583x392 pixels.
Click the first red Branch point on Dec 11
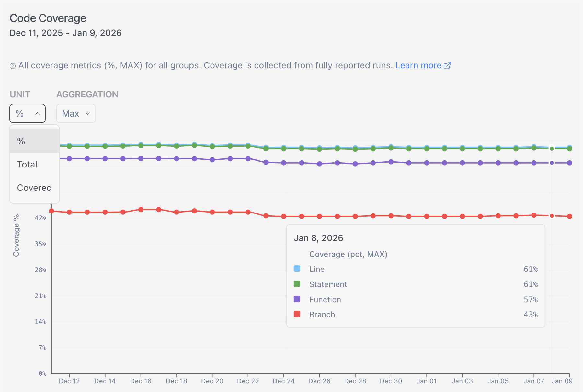51,211
